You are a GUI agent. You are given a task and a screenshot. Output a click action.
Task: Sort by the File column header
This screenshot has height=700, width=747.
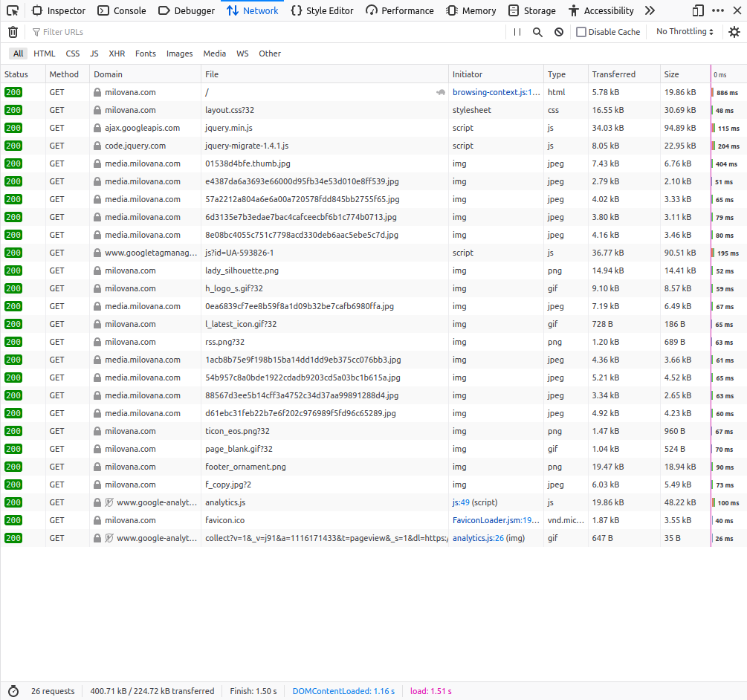[324, 74]
